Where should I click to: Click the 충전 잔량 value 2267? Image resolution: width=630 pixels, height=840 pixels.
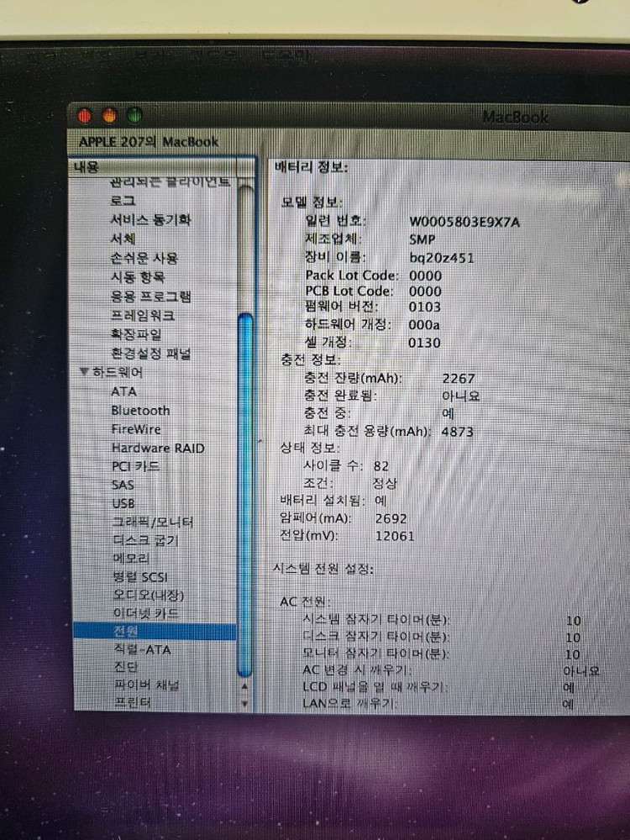[459, 378]
